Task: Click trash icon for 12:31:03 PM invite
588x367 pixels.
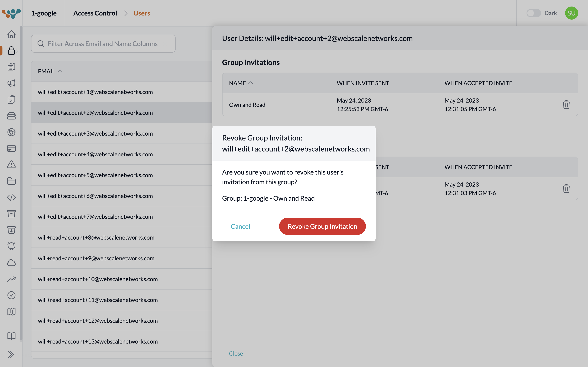Action: point(566,189)
